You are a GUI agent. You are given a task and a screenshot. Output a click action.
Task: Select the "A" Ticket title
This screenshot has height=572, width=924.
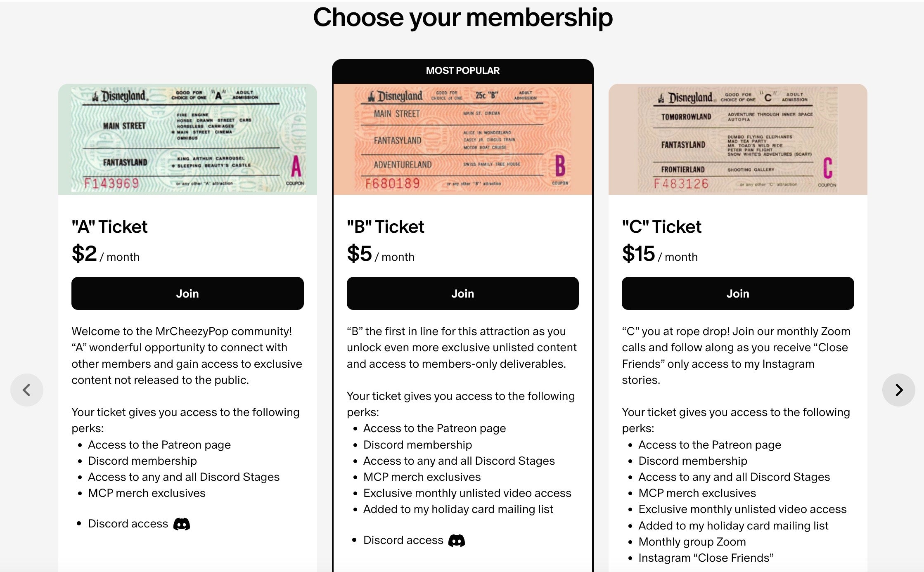pyautogui.click(x=109, y=227)
